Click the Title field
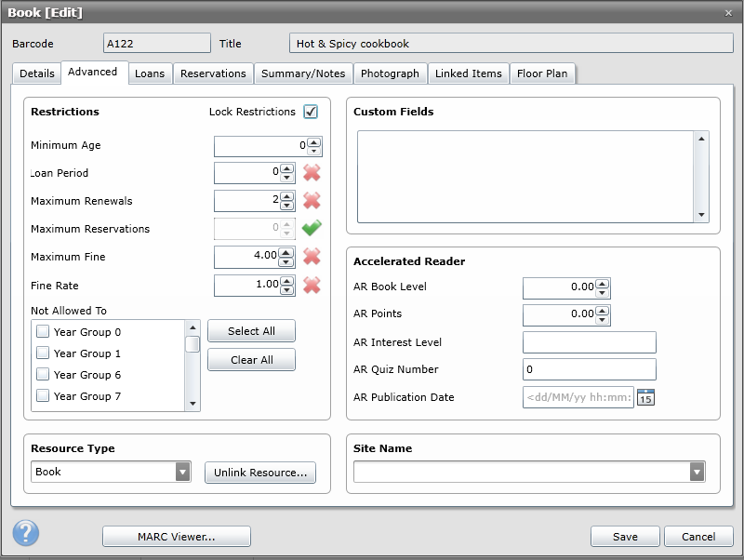This screenshot has height=560, width=744. click(x=511, y=43)
